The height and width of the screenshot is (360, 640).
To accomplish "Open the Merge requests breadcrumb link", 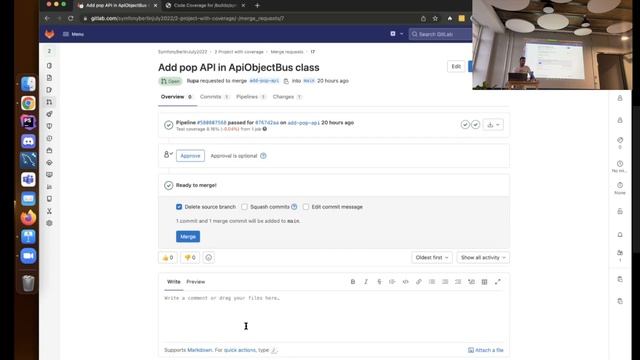I will tap(287, 52).
